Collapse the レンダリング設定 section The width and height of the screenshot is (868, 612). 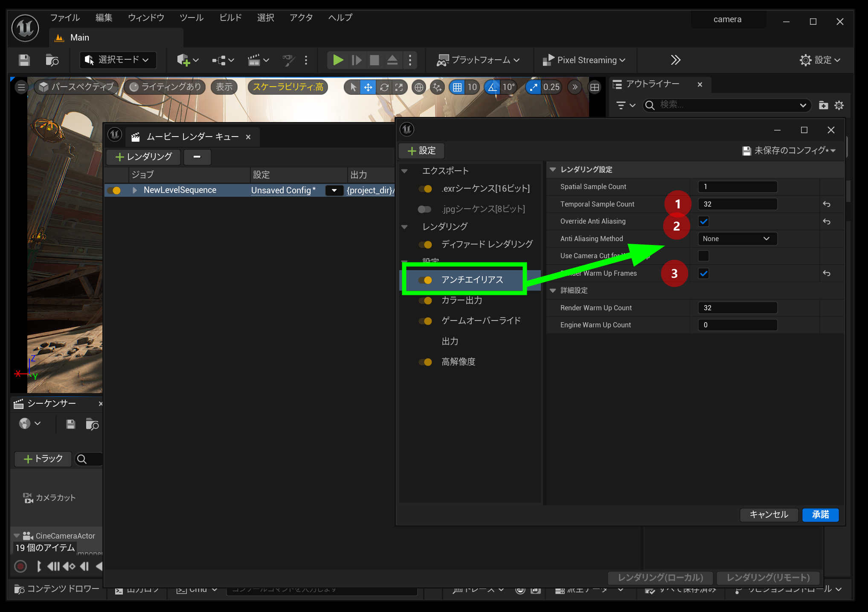[553, 170]
